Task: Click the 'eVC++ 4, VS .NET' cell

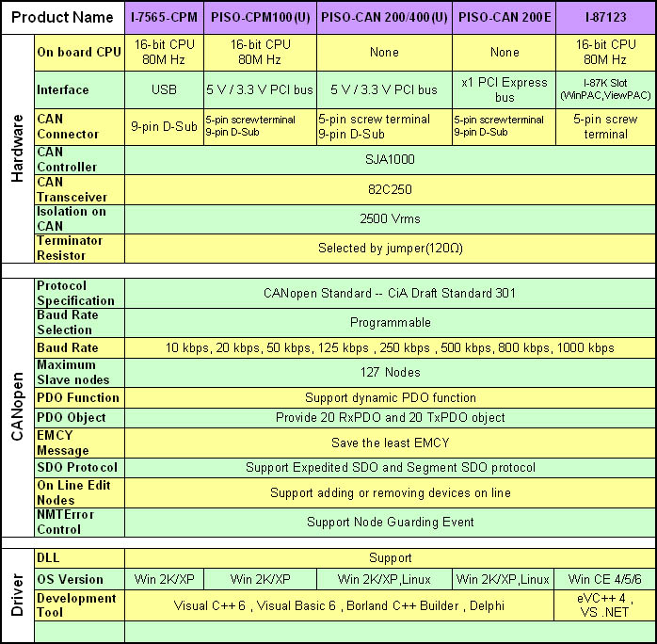Action: click(x=604, y=605)
